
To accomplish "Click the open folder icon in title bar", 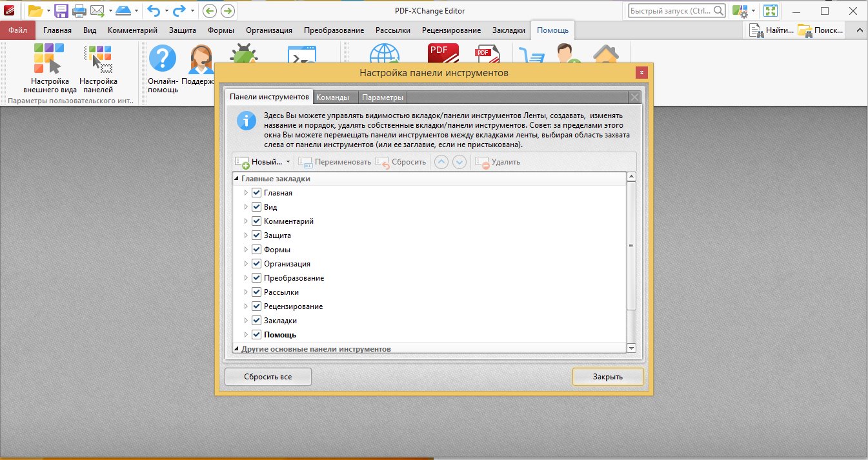I will [35, 11].
